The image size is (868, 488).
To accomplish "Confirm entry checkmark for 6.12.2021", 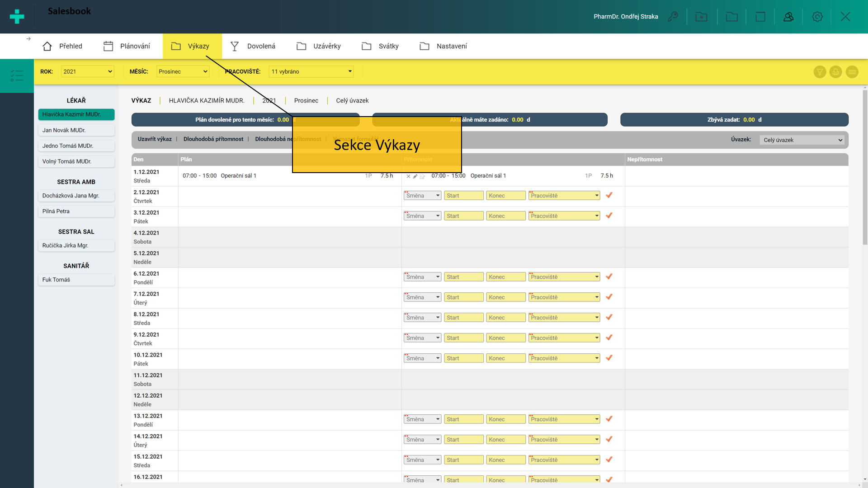I will (609, 277).
